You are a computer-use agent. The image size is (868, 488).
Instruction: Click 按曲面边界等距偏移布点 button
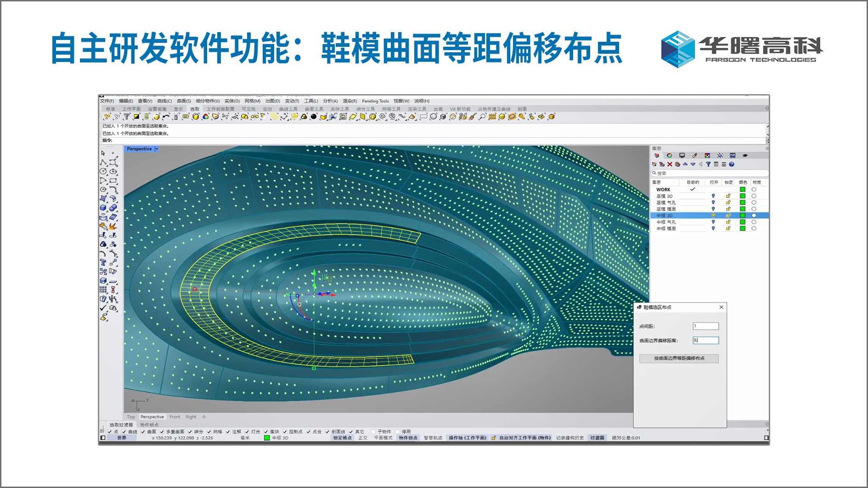pyautogui.click(x=679, y=359)
